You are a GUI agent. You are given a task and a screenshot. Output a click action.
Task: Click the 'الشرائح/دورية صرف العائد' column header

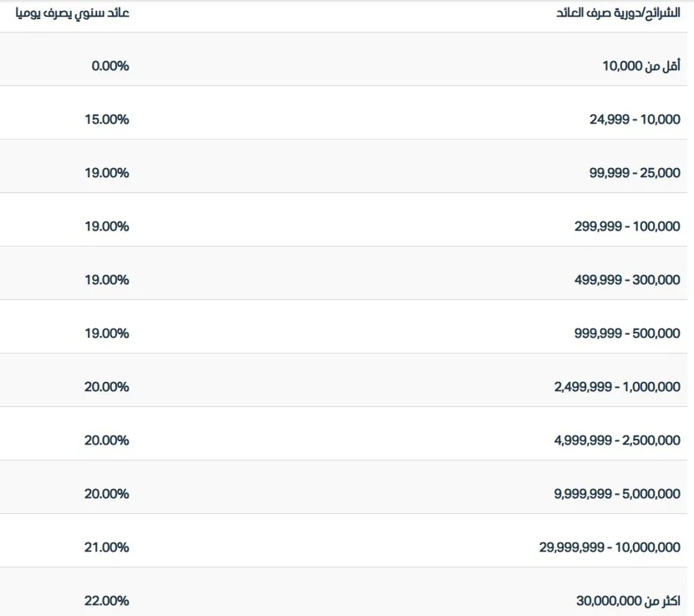coord(618,14)
